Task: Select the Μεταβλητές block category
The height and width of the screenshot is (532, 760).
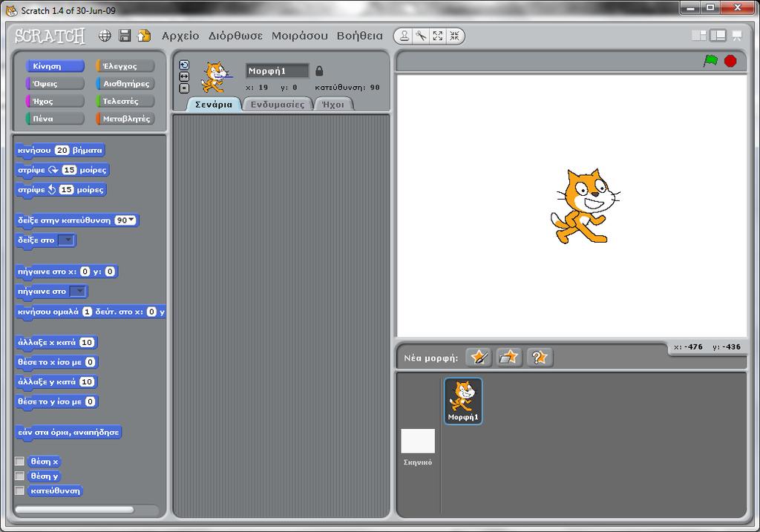Action: tap(125, 118)
